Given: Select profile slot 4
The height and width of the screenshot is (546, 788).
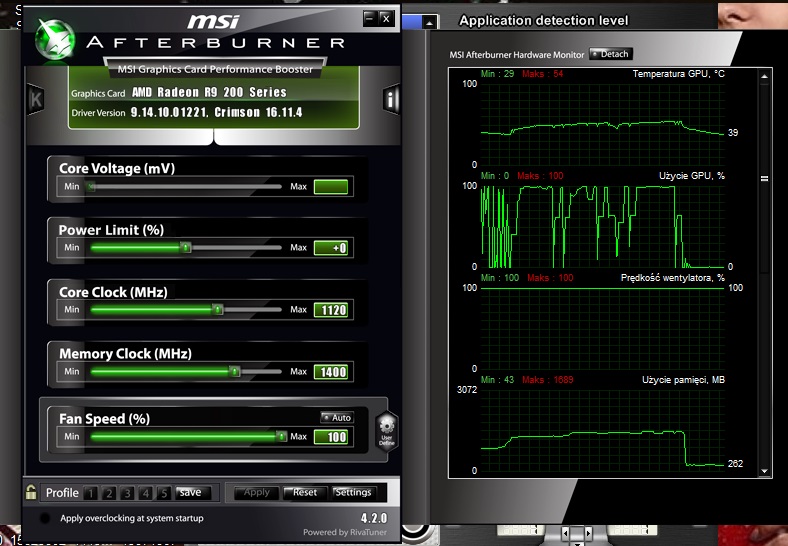Looking at the screenshot, I should (146, 493).
